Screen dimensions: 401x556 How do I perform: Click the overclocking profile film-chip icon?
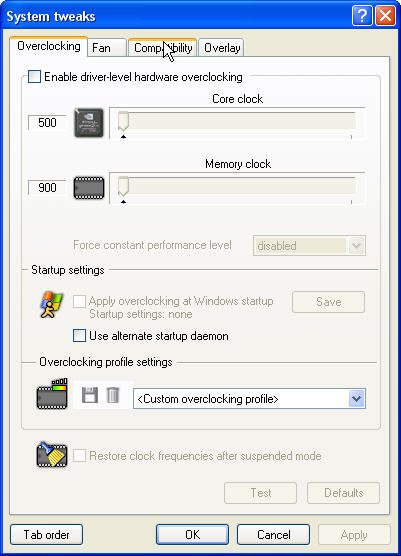[x=52, y=394]
